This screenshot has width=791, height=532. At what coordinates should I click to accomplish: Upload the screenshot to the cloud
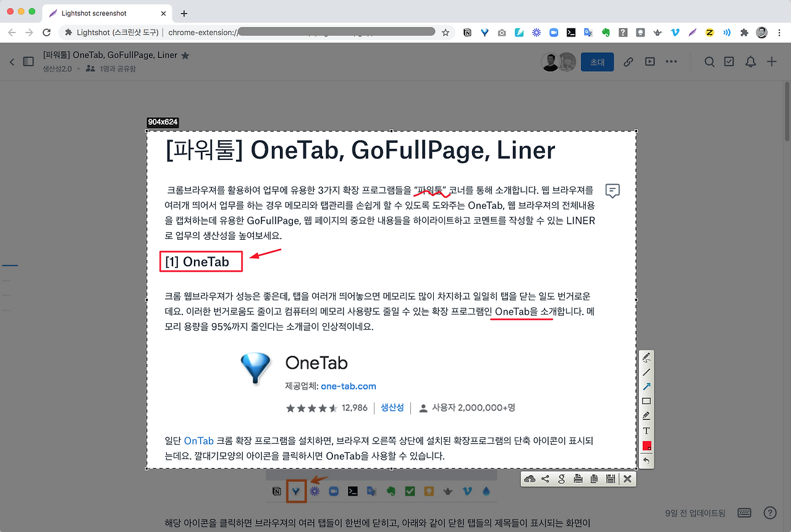pyautogui.click(x=530, y=479)
